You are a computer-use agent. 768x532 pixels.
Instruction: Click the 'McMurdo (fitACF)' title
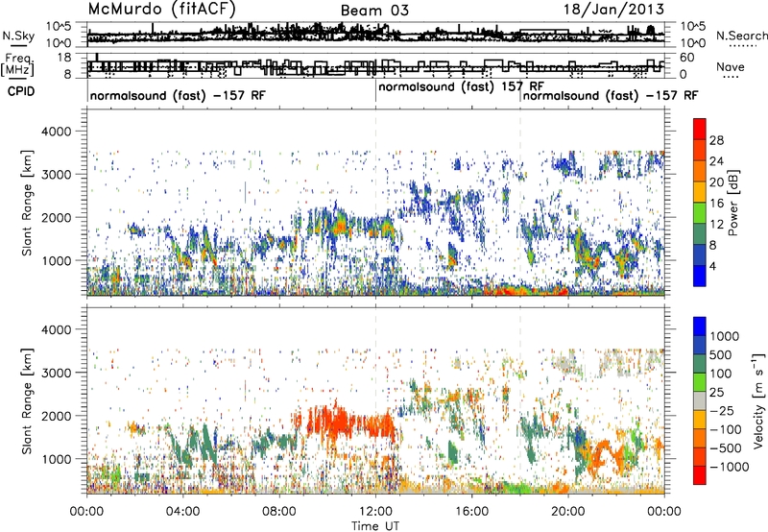pyautogui.click(x=161, y=9)
